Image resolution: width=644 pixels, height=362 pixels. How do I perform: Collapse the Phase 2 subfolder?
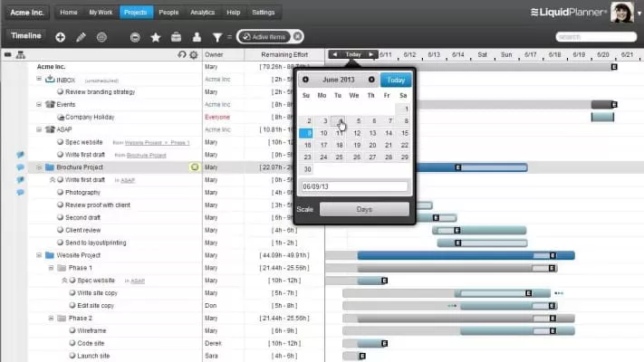(x=51, y=319)
